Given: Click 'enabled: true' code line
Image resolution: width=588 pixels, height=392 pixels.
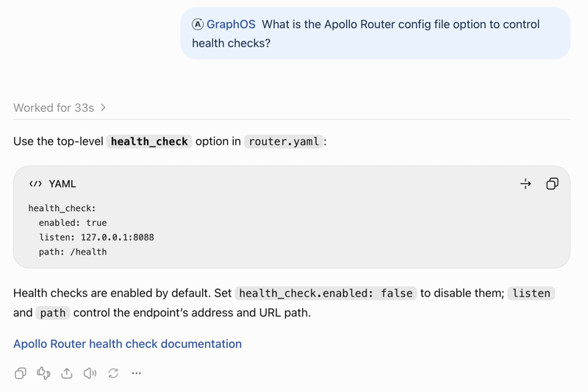Looking at the screenshot, I should point(73,223).
